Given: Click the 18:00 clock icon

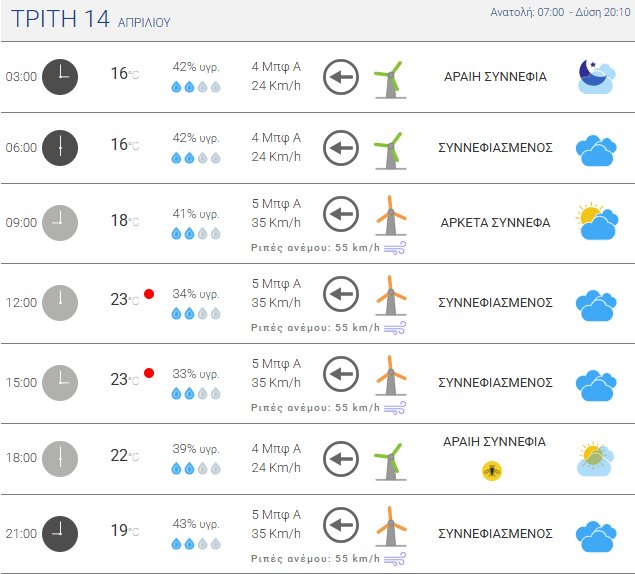Looking at the screenshot, I should pos(60,457).
